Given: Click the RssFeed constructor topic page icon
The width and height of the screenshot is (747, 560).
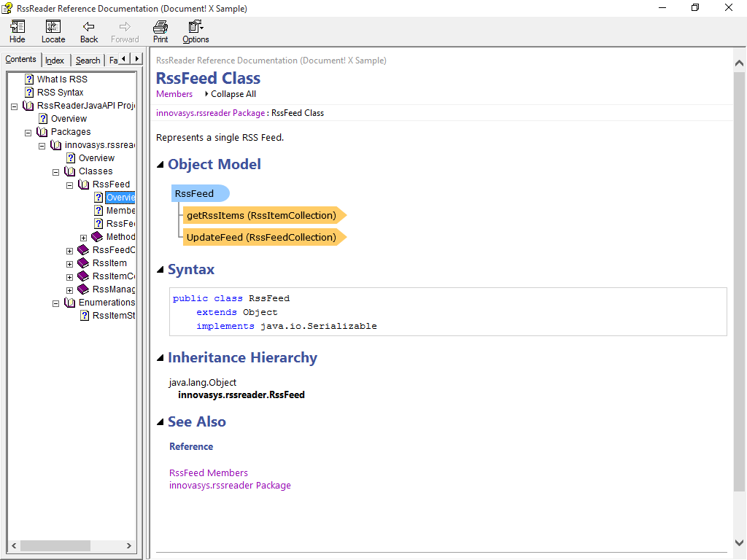Looking at the screenshot, I should coord(98,224).
